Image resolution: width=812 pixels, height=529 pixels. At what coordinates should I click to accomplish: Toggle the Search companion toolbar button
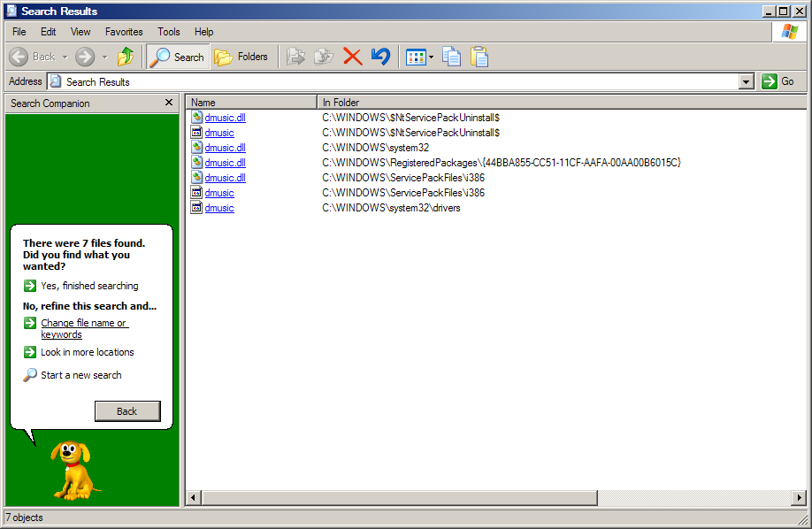coord(178,57)
